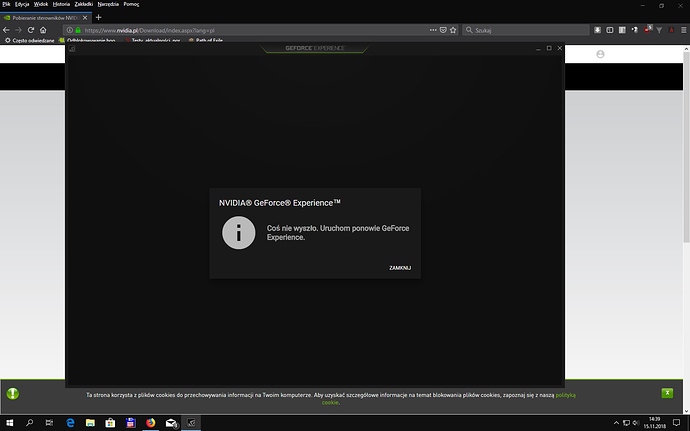This screenshot has height=431, width=690.
Task: Open Microsoft Store from the taskbar
Action: pyautogui.click(x=110, y=423)
